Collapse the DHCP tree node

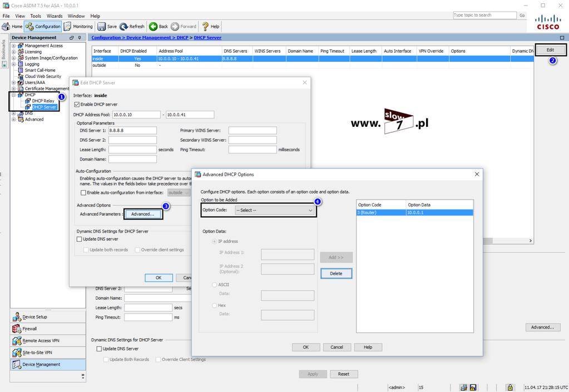(x=14, y=95)
